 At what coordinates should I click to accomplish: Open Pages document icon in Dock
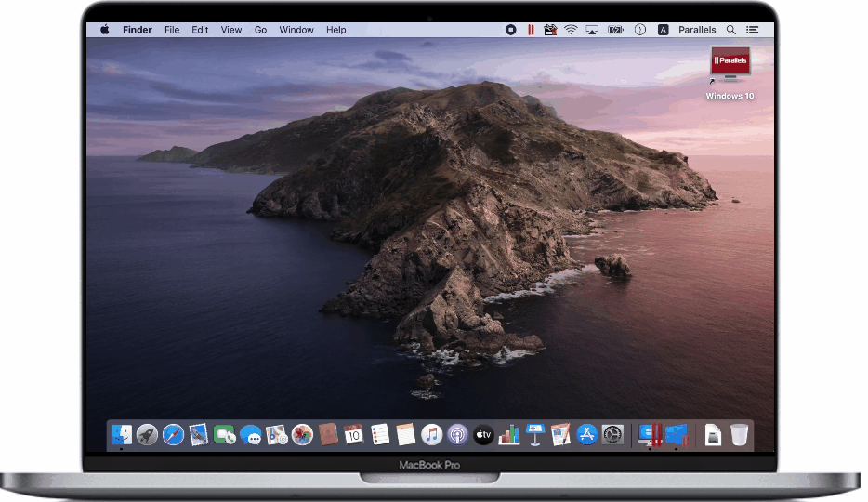(x=560, y=435)
